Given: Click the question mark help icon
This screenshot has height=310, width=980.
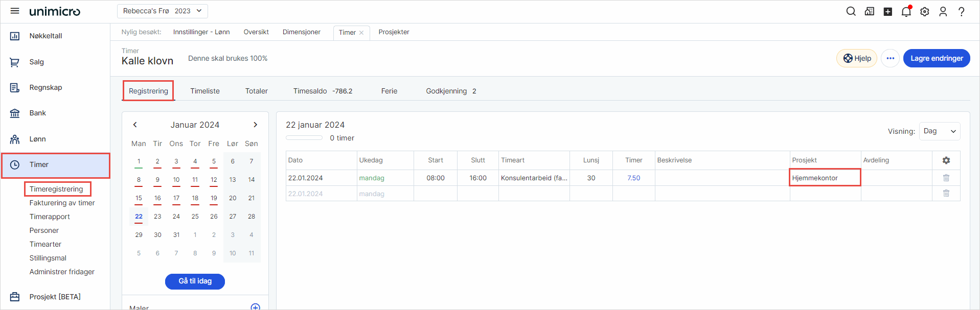Looking at the screenshot, I should 961,12.
